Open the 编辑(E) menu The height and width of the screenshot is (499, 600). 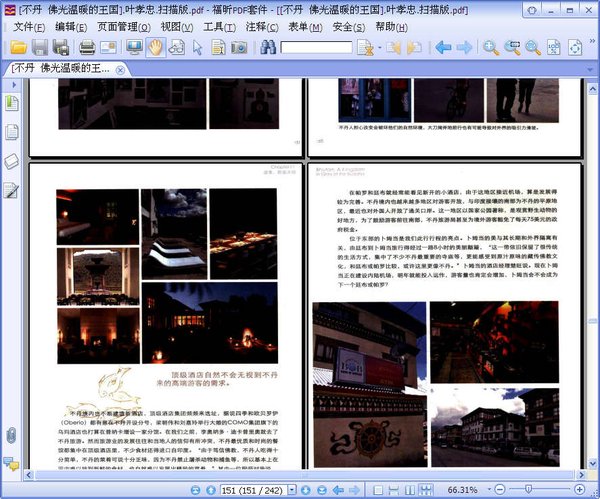pyautogui.click(x=71, y=27)
